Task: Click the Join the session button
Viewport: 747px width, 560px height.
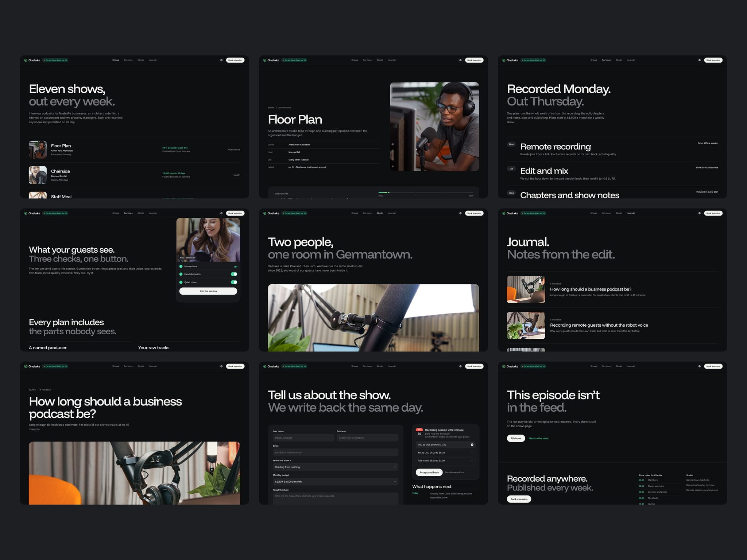Action: (x=208, y=291)
